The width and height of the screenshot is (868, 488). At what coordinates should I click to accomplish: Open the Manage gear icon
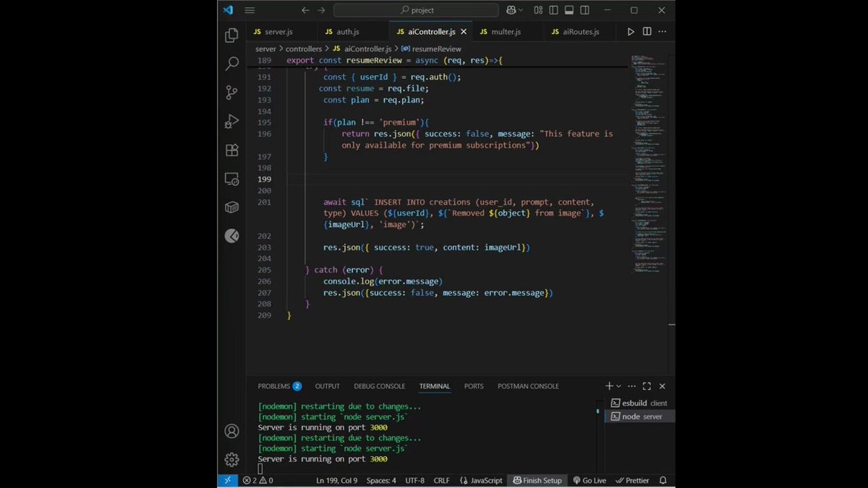(x=231, y=459)
